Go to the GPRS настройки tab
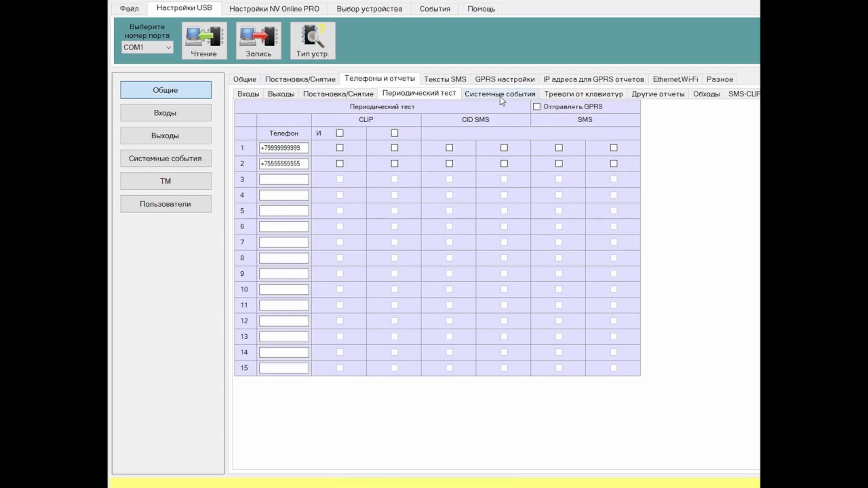 (x=505, y=79)
